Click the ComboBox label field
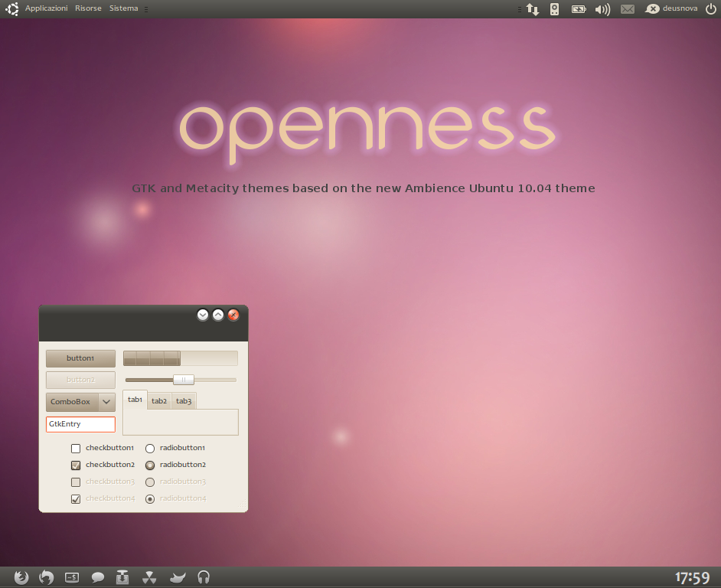This screenshot has height=588, width=721. click(72, 402)
